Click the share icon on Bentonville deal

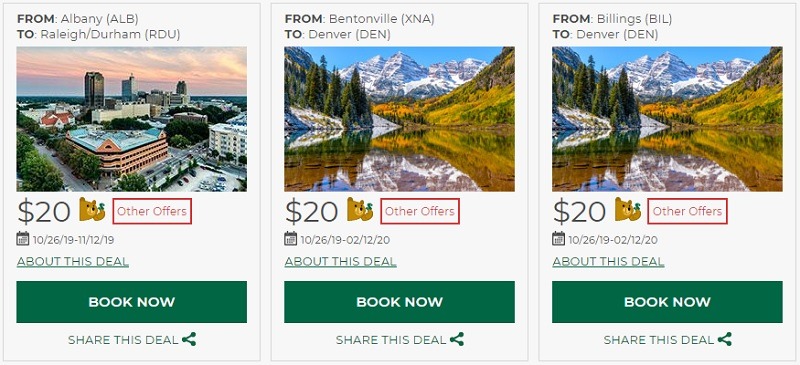click(457, 339)
